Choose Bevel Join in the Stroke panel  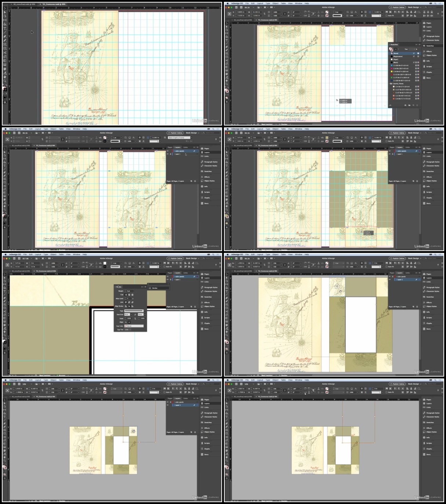[133, 302]
